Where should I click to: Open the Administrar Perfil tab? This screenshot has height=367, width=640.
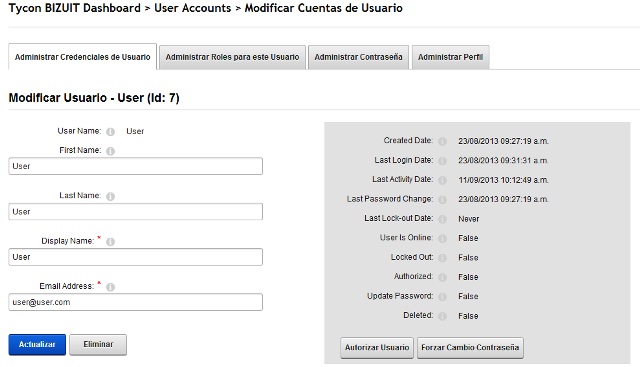[451, 57]
